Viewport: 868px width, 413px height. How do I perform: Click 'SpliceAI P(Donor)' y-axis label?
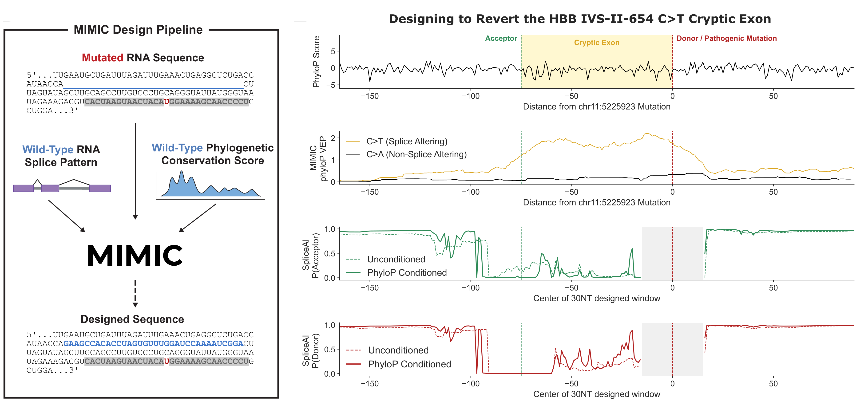click(x=310, y=351)
